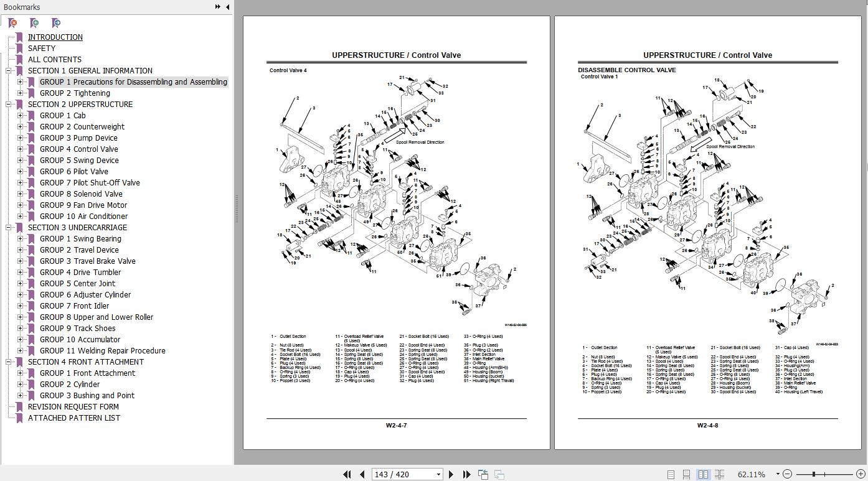Select GROUP 9 Fan Drive Motor
The width and height of the screenshot is (868, 481).
click(x=83, y=205)
